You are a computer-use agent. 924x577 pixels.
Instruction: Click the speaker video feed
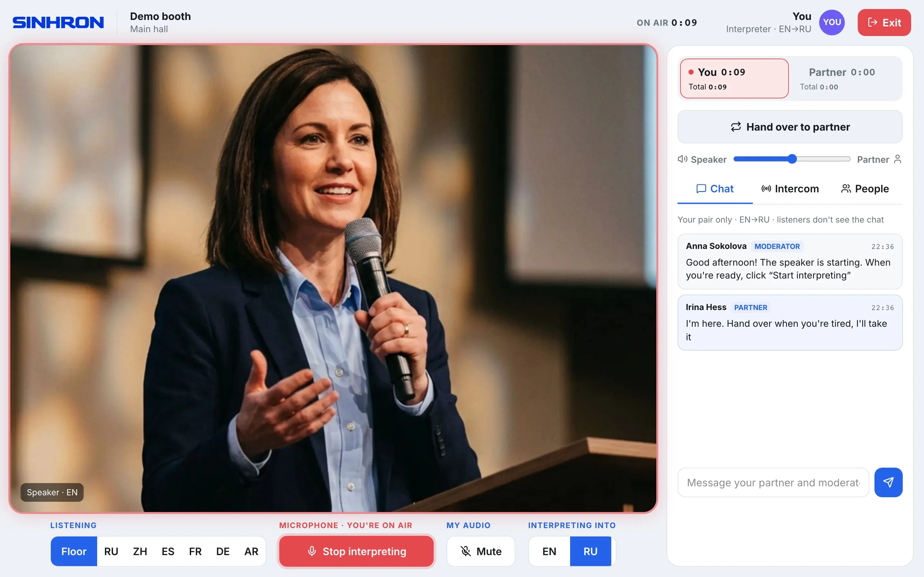(333, 278)
